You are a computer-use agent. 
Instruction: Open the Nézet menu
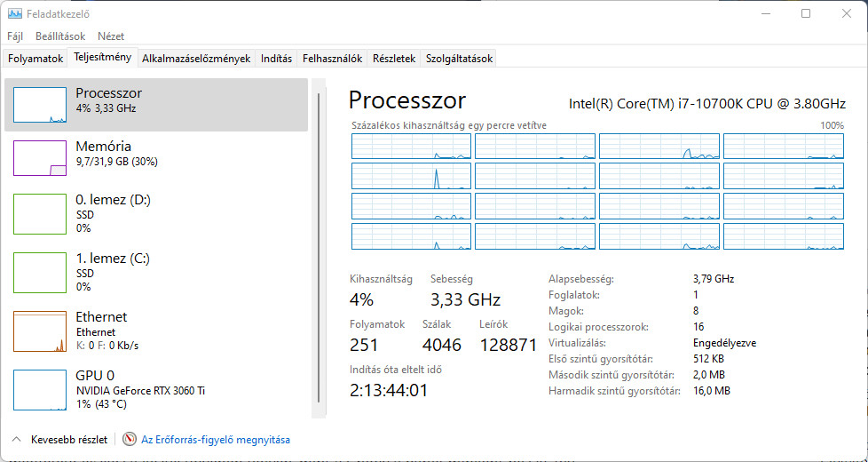point(111,36)
